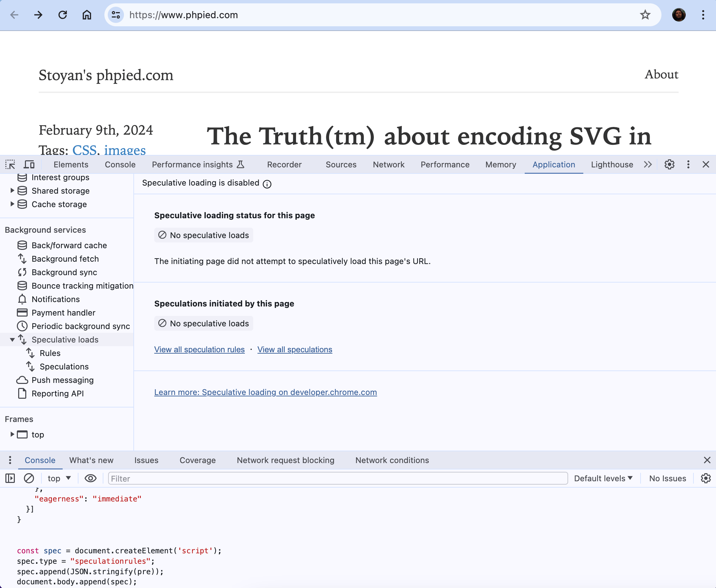The height and width of the screenshot is (588, 716).
Task: Click View all speculation rules link
Action: click(x=199, y=349)
